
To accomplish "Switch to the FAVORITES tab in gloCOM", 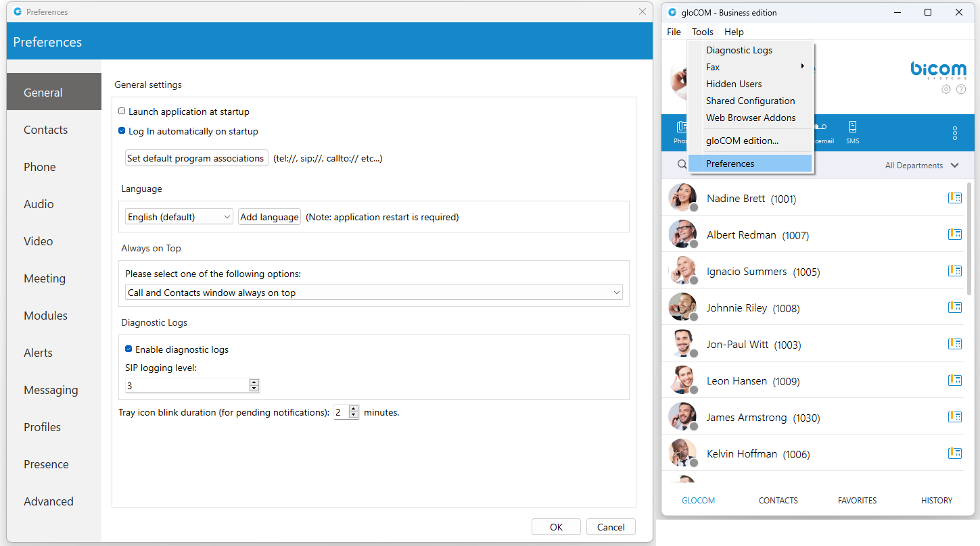I will click(x=857, y=501).
